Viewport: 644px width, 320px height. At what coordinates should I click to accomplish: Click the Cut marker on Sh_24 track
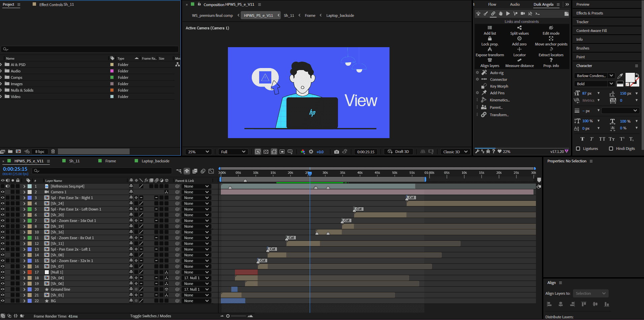(411, 197)
